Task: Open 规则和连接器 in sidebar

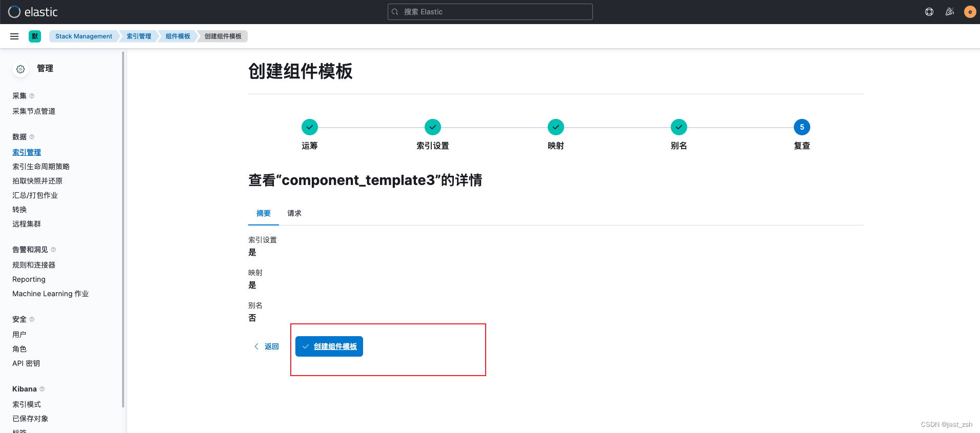Action: 34,265
